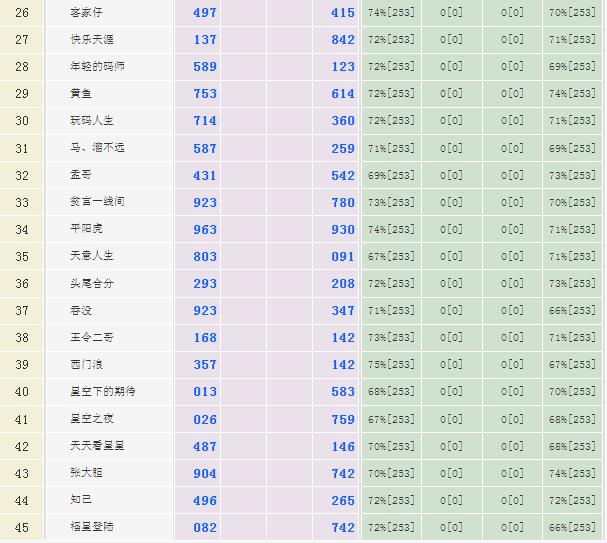Open the 快乐天涯 entry in row 27
Viewport: 607px width, 543px height.
[91, 39]
